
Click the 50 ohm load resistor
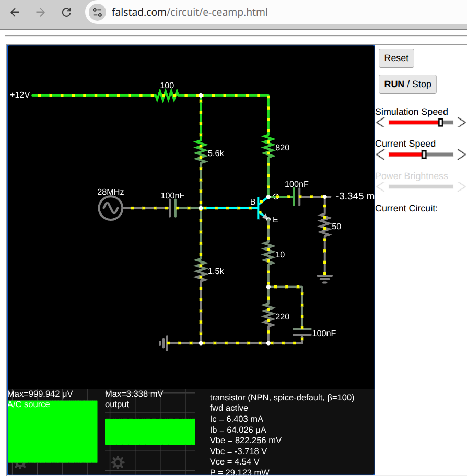click(x=324, y=226)
